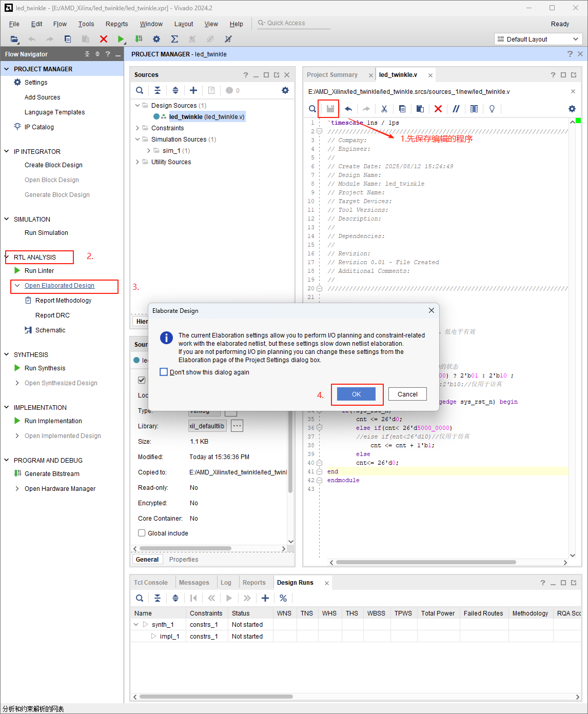Close the led_twinkle.v editor tab

430,75
